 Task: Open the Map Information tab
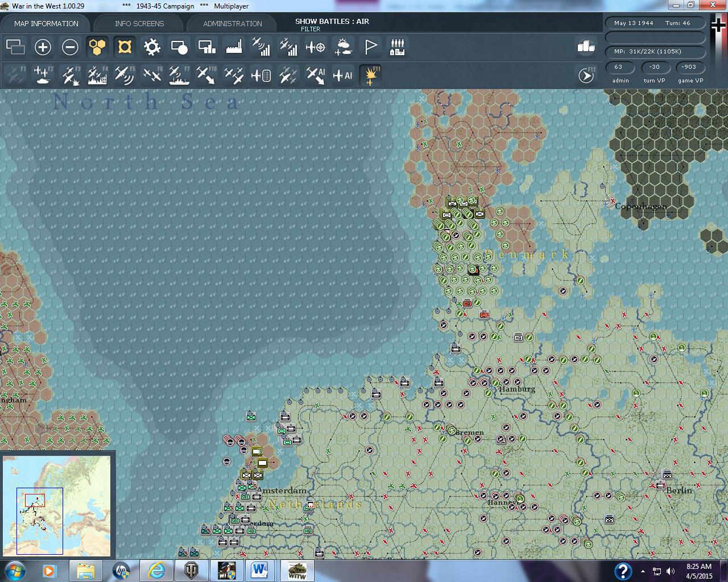46,23
